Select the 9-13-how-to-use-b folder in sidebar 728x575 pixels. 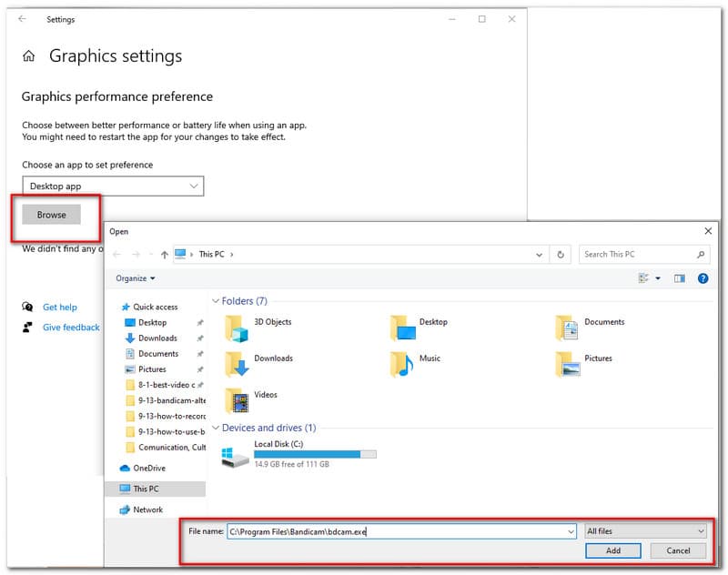coord(166,432)
